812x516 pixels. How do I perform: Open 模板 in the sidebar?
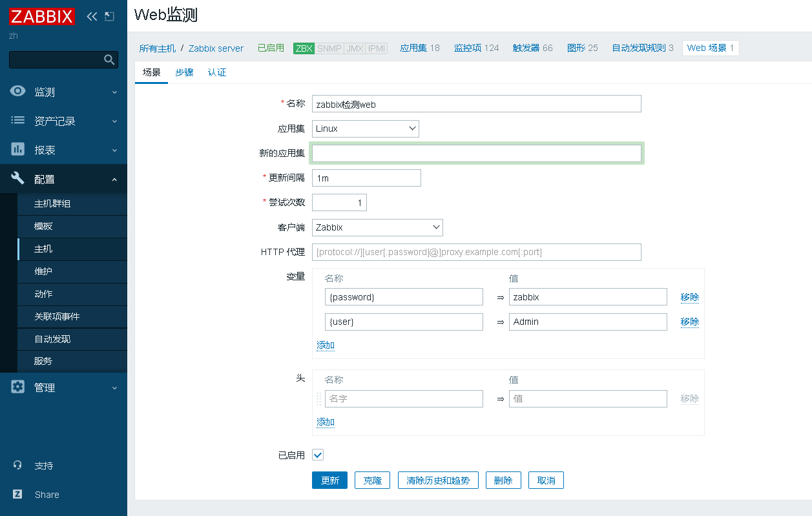click(x=72, y=227)
